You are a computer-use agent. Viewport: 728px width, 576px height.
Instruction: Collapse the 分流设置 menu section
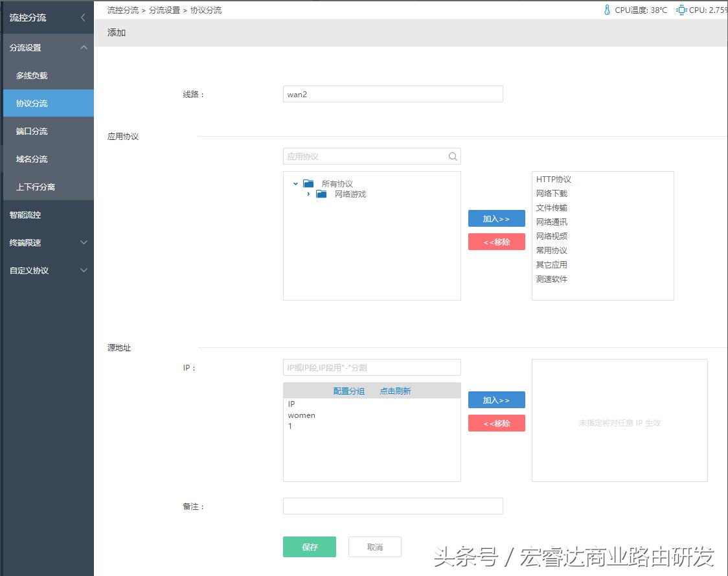coord(84,47)
